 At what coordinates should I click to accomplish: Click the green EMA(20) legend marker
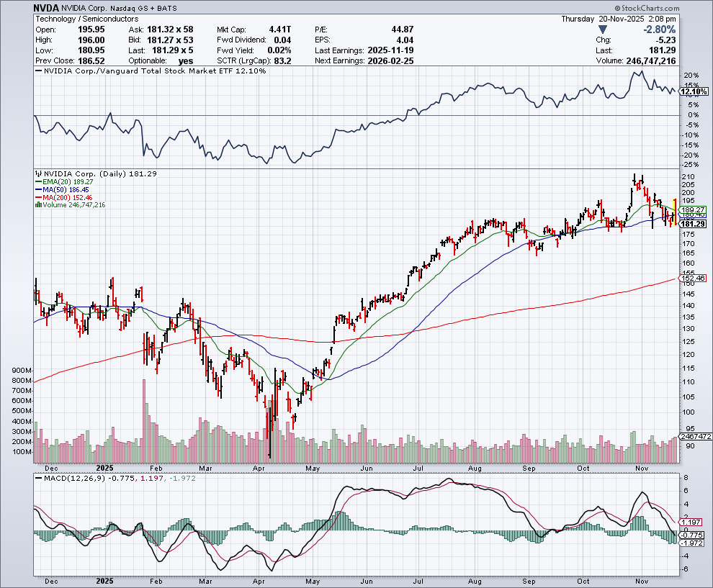[x=38, y=182]
